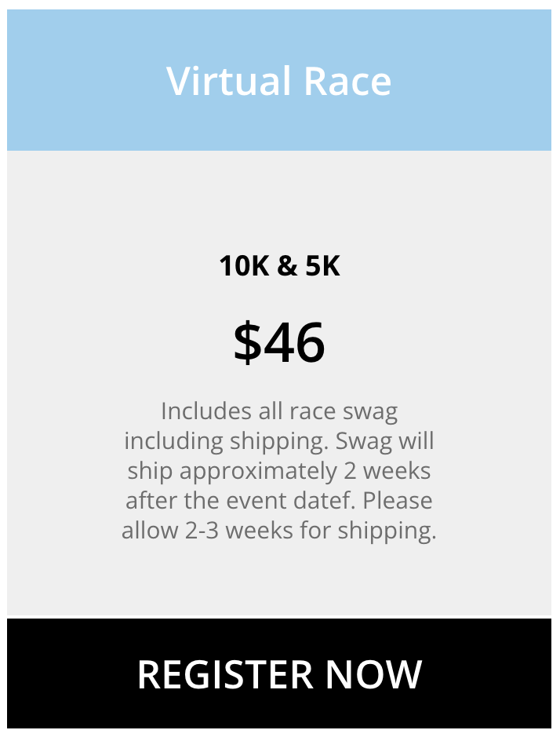Click the empty gray area above 10K & 5K

(279, 201)
